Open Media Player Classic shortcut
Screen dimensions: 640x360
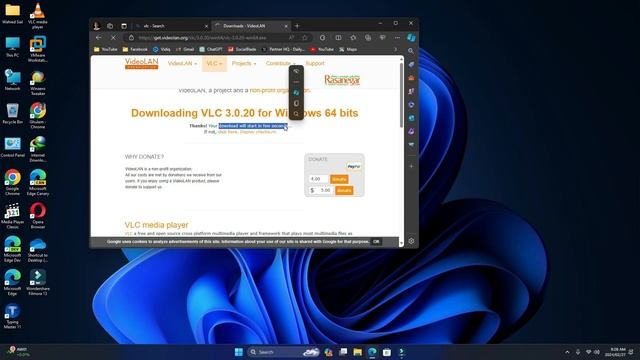point(12,216)
